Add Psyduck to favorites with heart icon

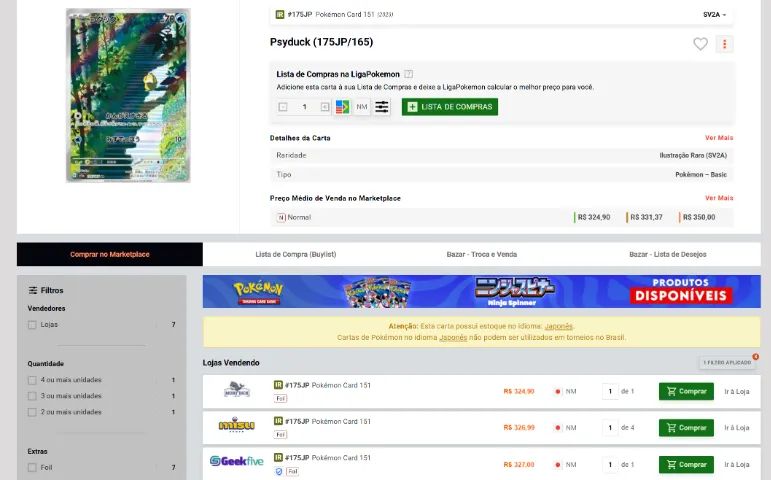(x=700, y=44)
